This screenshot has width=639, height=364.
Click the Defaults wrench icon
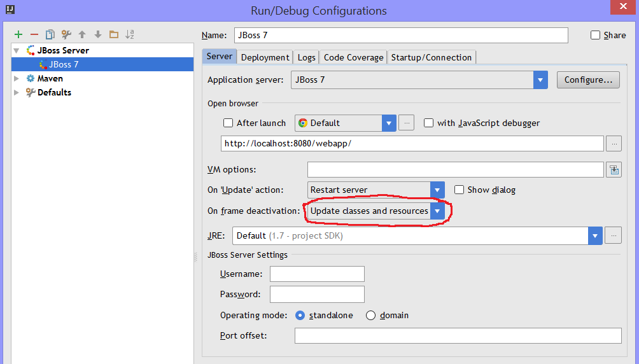pos(31,92)
